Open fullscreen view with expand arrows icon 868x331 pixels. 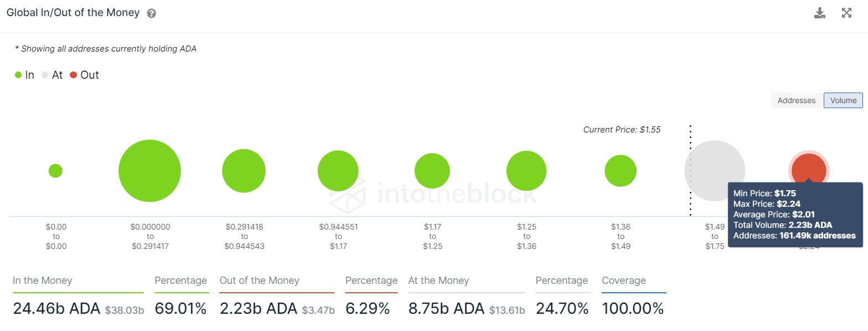[x=846, y=12]
